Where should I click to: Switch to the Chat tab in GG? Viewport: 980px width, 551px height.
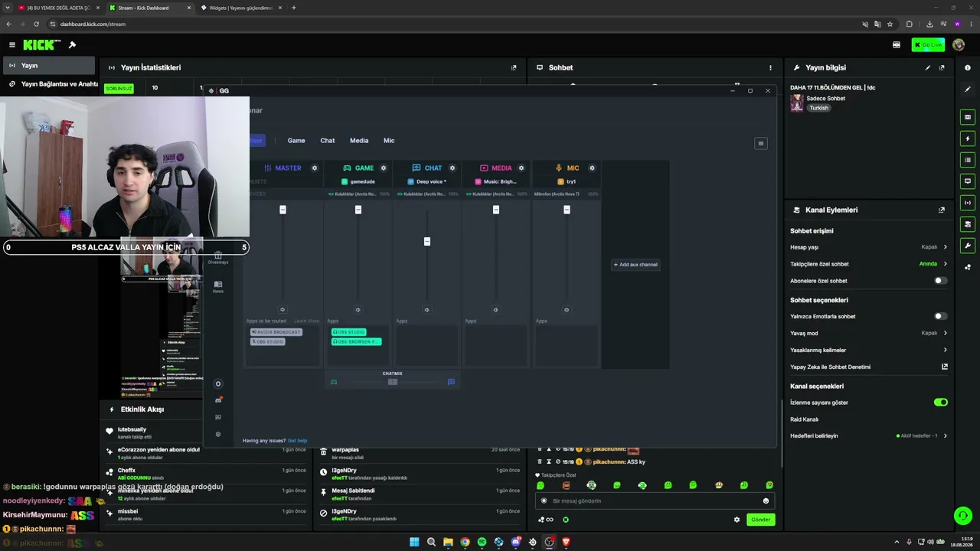[x=328, y=141]
